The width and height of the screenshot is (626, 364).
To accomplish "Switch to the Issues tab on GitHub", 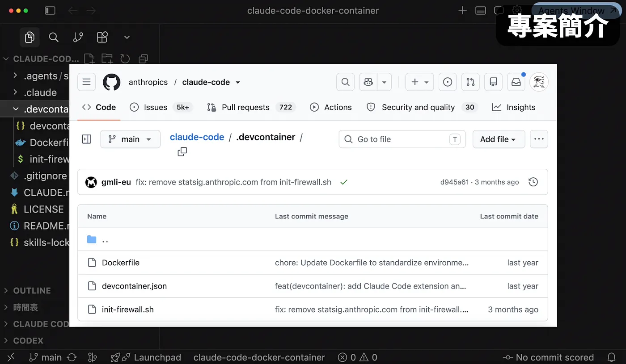I will point(161,107).
